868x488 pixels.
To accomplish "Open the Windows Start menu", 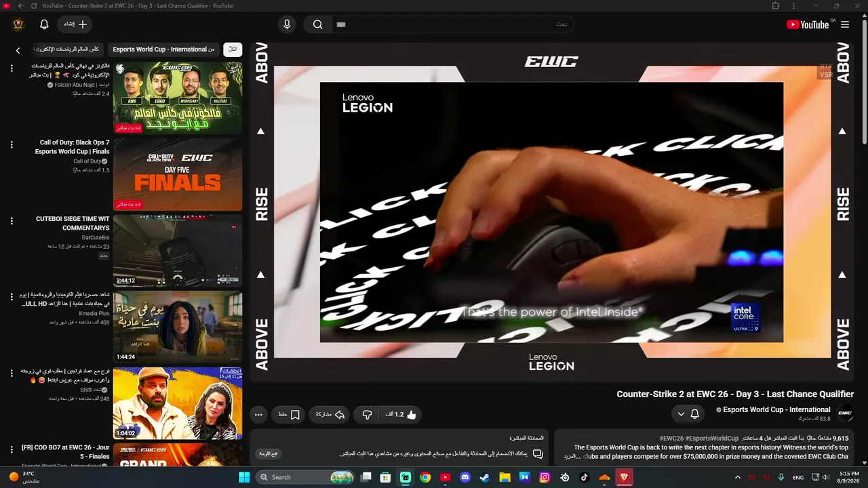I will point(244,477).
